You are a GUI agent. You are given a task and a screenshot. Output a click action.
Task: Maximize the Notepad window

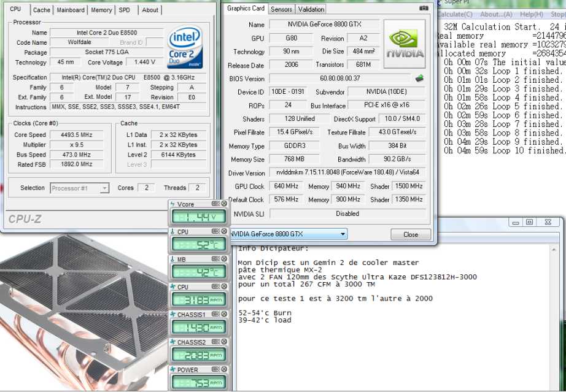[530, 222]
